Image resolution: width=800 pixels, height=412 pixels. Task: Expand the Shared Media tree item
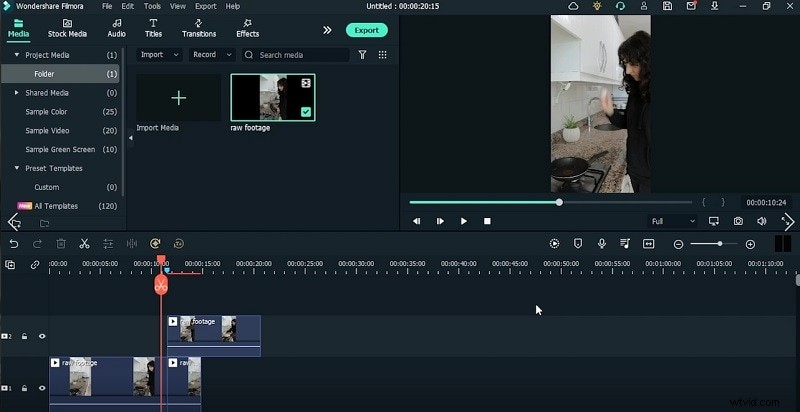17,93
